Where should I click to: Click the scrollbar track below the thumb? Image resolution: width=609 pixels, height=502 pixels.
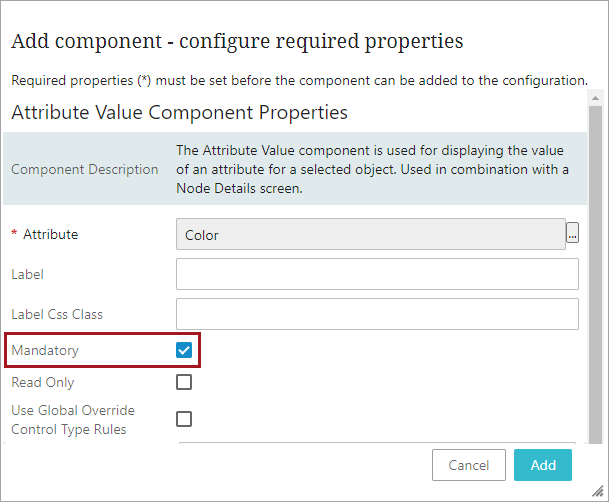(595, 440)
